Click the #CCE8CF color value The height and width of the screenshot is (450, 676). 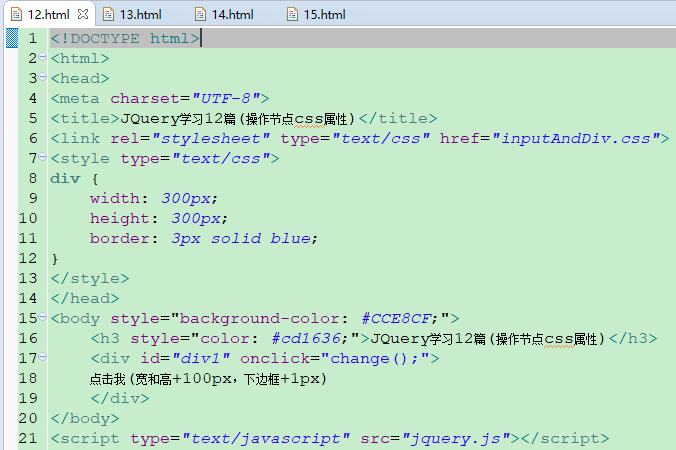pos(396,319)
